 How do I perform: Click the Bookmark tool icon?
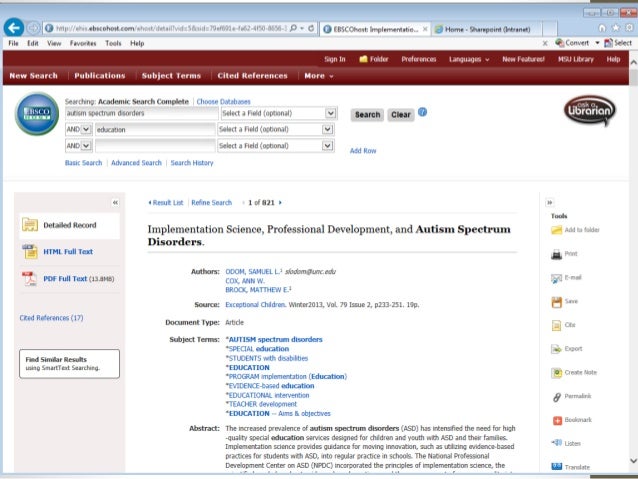point(557,420)
